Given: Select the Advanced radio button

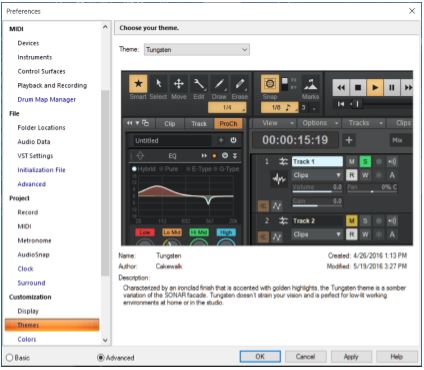Looking at the screenshot, I should pos(100,358).
